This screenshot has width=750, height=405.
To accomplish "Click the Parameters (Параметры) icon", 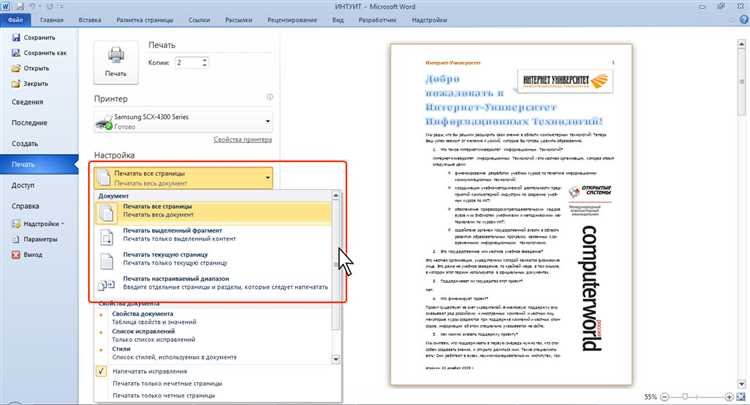I will click(x=16, y=240).
